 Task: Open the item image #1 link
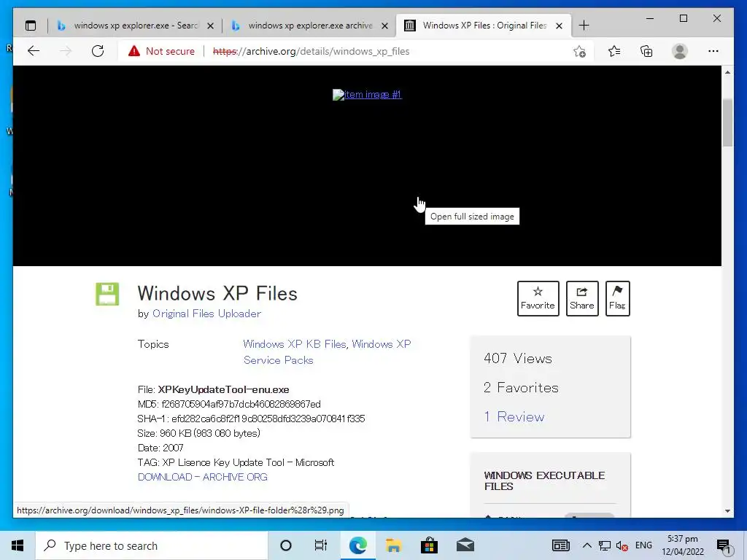tap(367, 94)
